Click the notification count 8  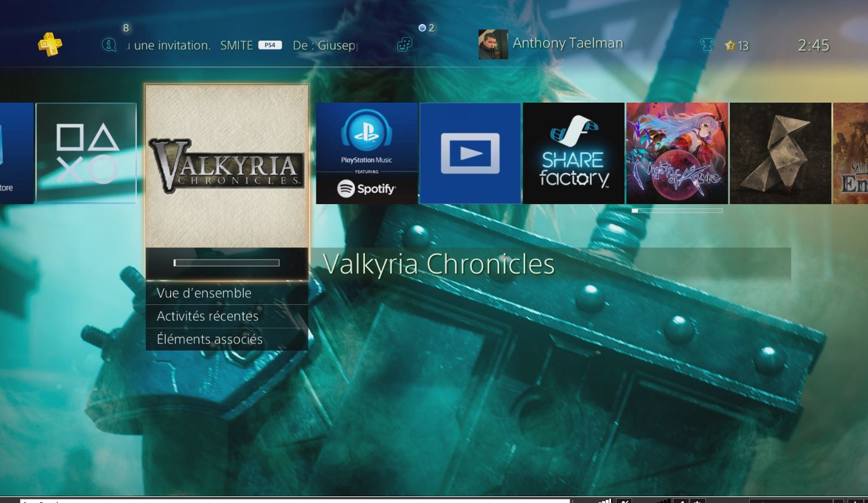point(125,28)
